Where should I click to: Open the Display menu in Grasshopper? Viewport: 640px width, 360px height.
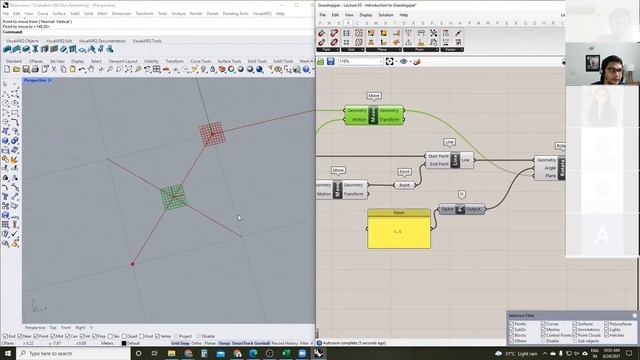[366, 15]
